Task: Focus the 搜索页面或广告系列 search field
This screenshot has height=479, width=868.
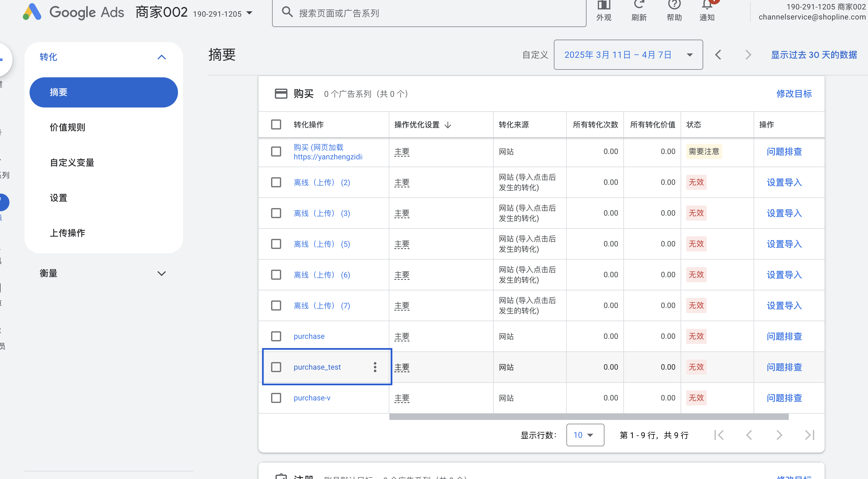Action: coord(429,13)
